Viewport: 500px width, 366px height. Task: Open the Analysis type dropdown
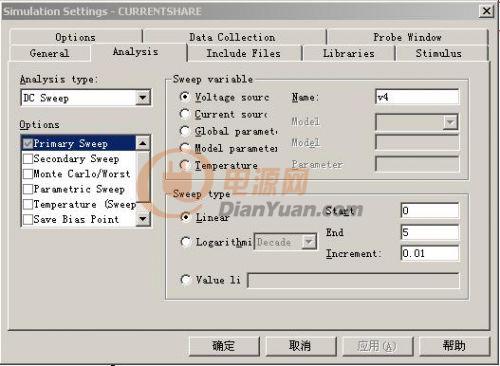pyautogui.click(x=143, y=98)
